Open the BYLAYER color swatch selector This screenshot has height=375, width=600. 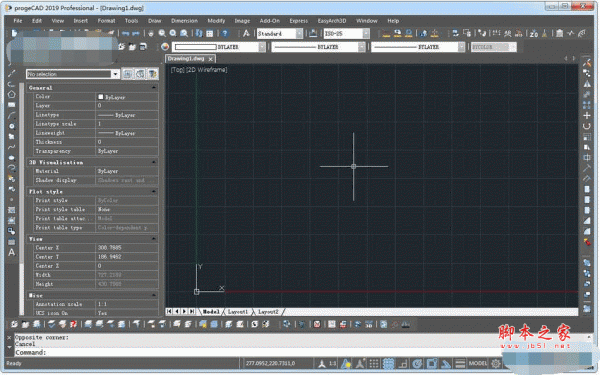pos(218,47)
